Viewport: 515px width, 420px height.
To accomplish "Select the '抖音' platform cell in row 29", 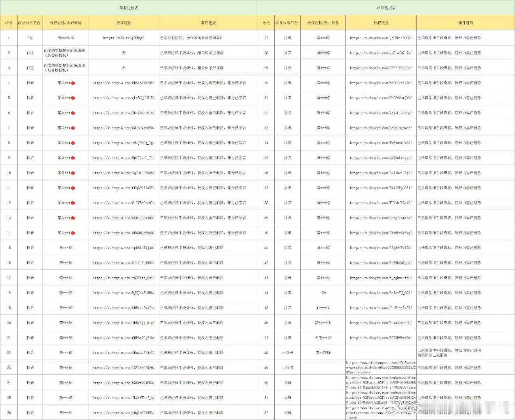I will click(287, 68).
